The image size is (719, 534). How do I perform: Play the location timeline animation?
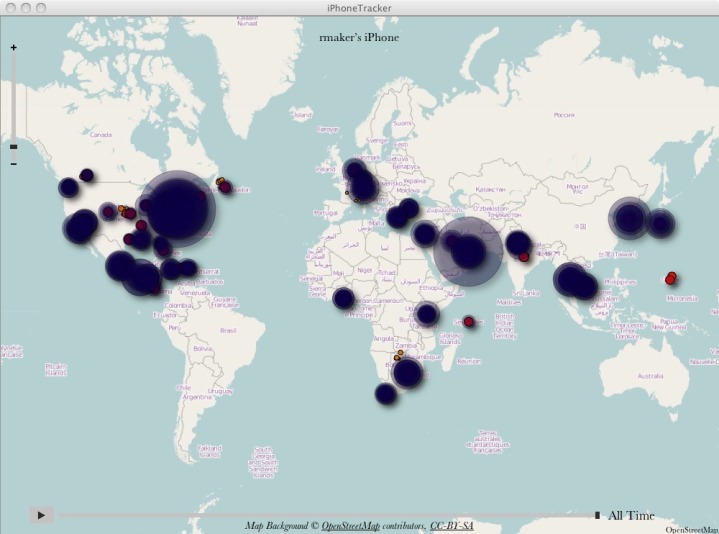coord(41,515)
